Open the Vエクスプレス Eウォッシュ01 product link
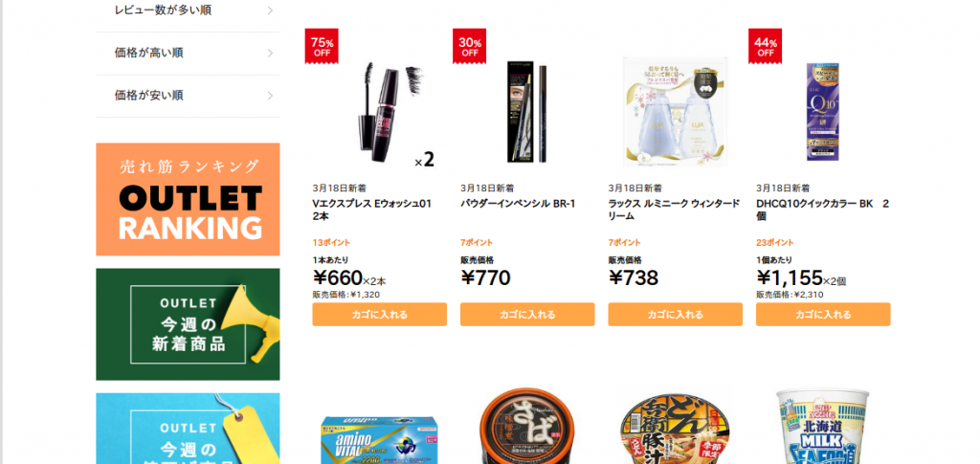 coord(372,210)
